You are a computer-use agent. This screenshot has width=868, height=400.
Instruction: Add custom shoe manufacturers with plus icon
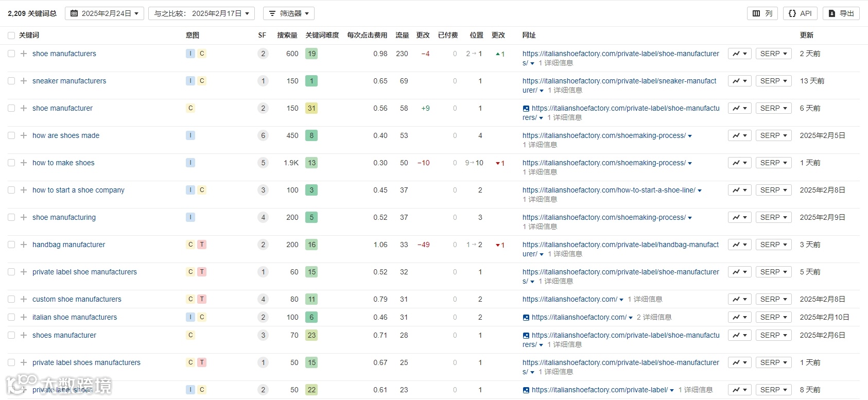pyautogui.click(x=24, y=299)
